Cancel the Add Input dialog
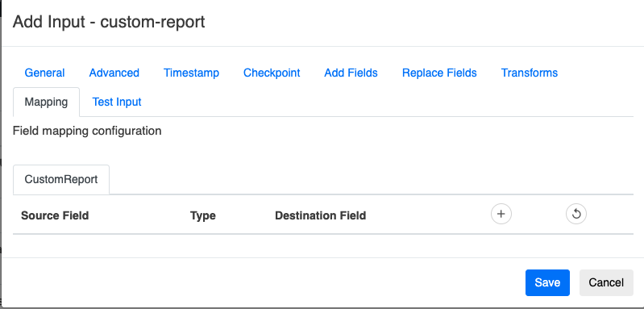This screenshot has width=644, height=309. (606, 282)
